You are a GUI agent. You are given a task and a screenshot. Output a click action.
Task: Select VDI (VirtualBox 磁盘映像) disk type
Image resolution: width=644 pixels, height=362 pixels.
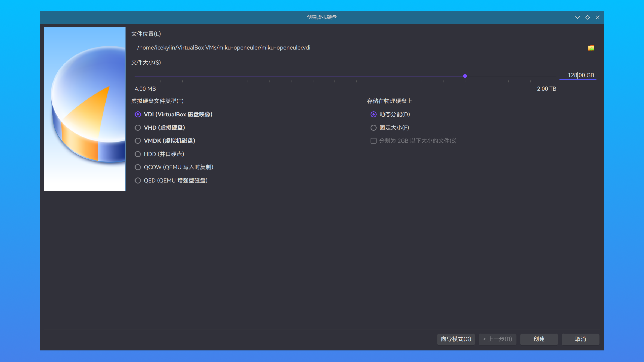tap(174, 114)
